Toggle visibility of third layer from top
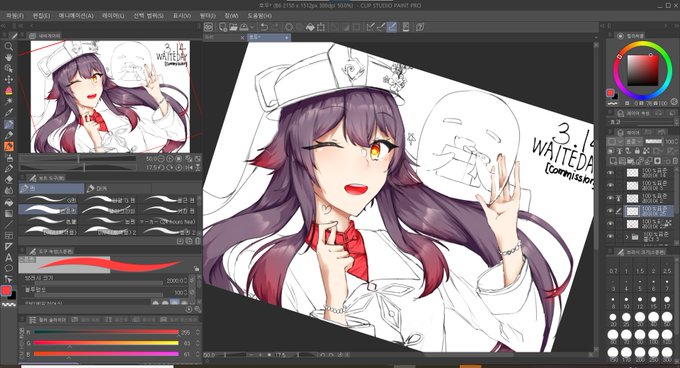 pos(611,198)
